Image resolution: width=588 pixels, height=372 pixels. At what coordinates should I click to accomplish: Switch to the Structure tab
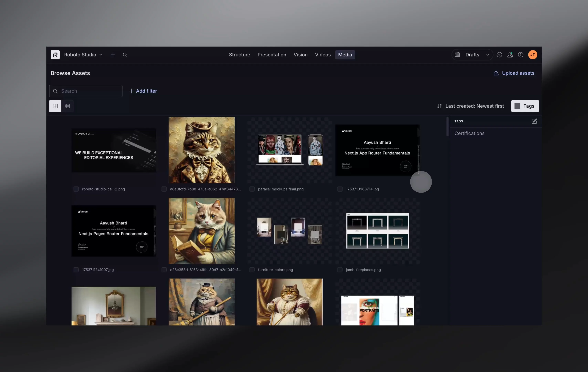pos(239,55)
